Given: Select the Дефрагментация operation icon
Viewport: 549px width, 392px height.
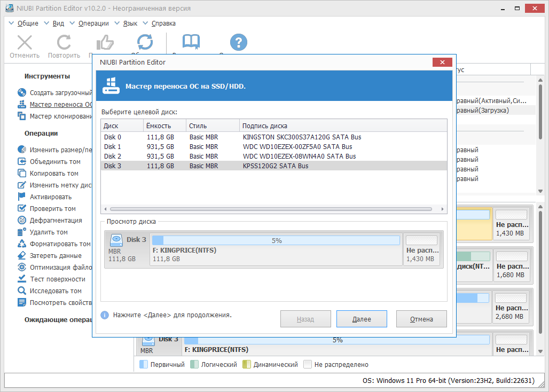Looking at the screenshot, I should pyautogui.click(x=22, y=220).
